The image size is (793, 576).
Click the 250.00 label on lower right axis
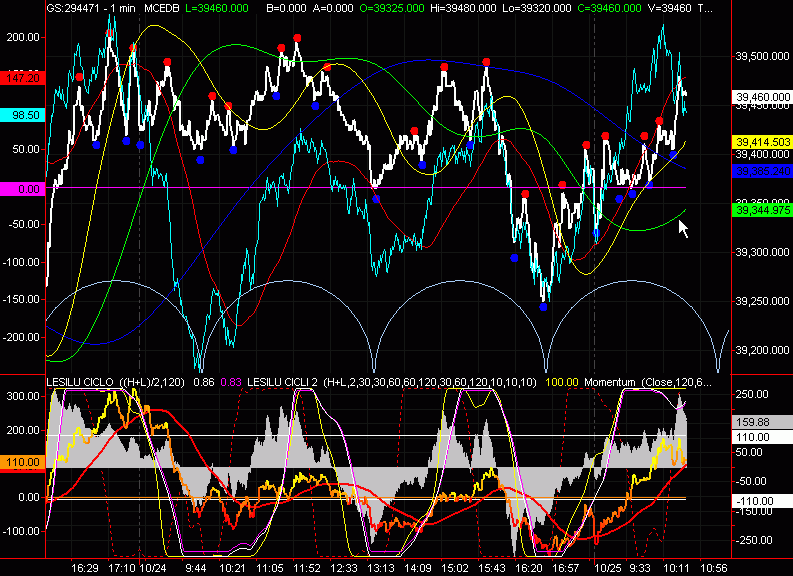click(752, 394)
